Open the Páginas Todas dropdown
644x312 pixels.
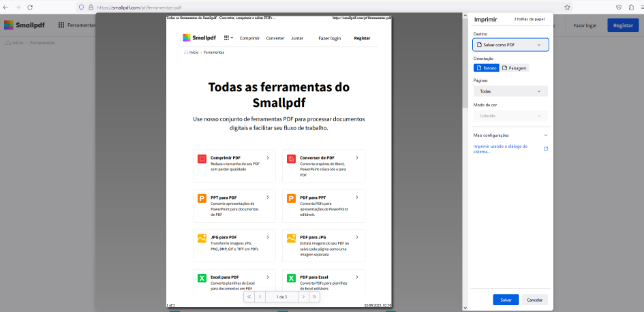tap(510, 91)
